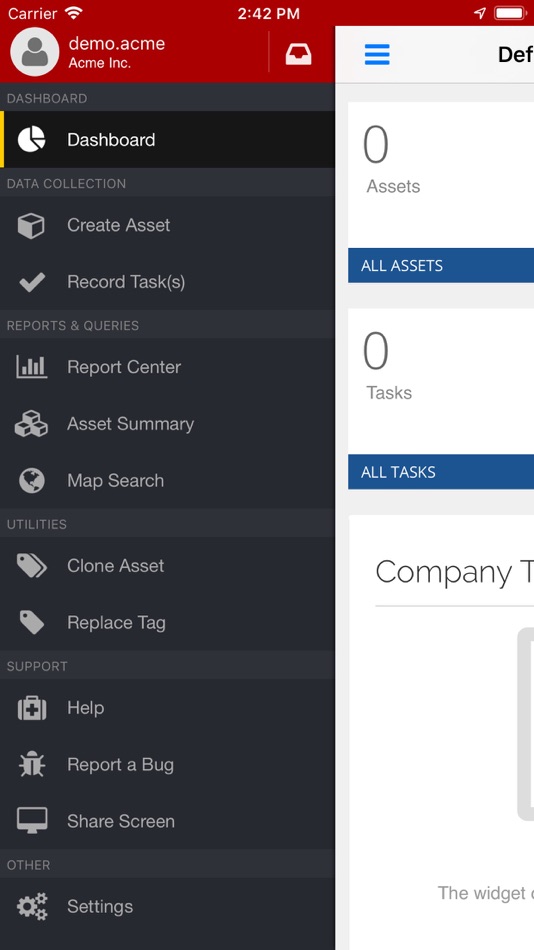Start Share Screen from the menu

point(167,821)
